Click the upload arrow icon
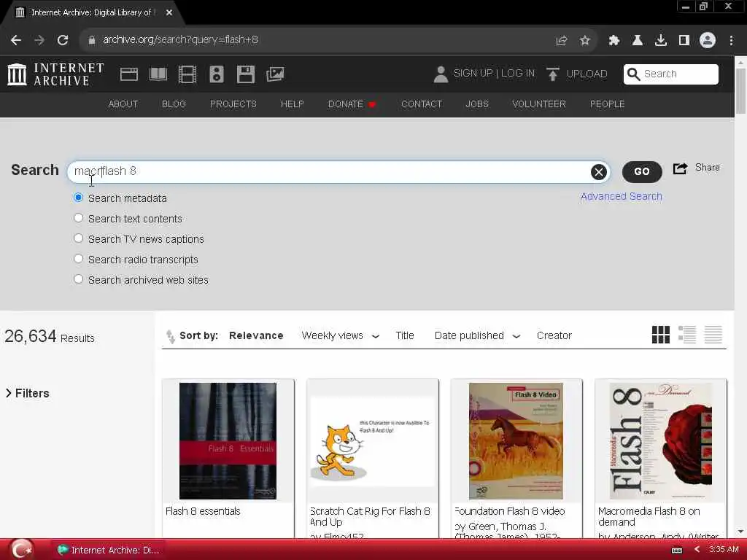The height and width of the screenshot is (560, 747). [x=553, y=74]
